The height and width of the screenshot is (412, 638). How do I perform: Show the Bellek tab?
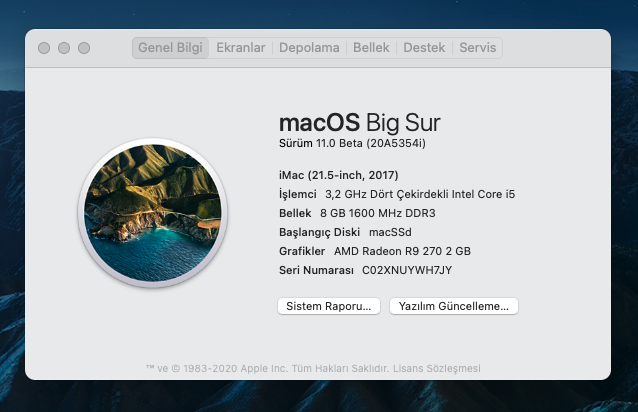[371, 48]
